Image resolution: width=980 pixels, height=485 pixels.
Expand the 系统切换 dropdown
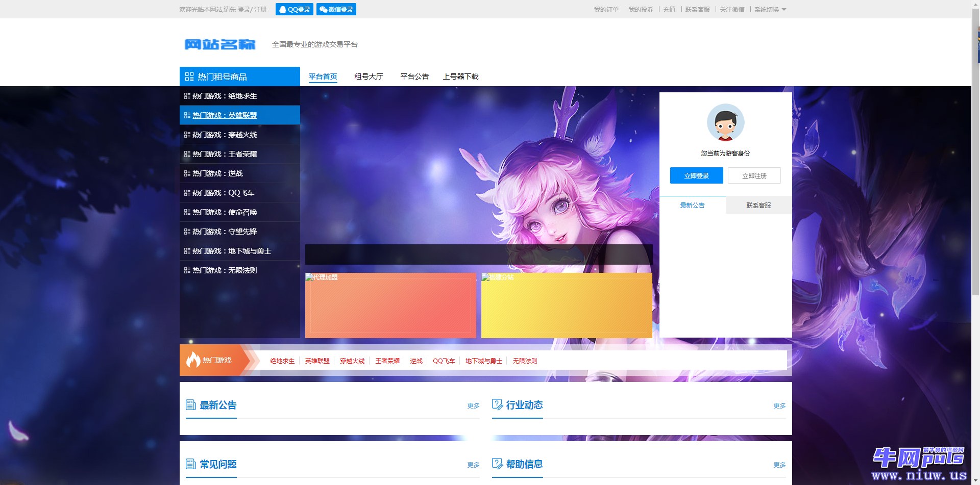point(770,9)
